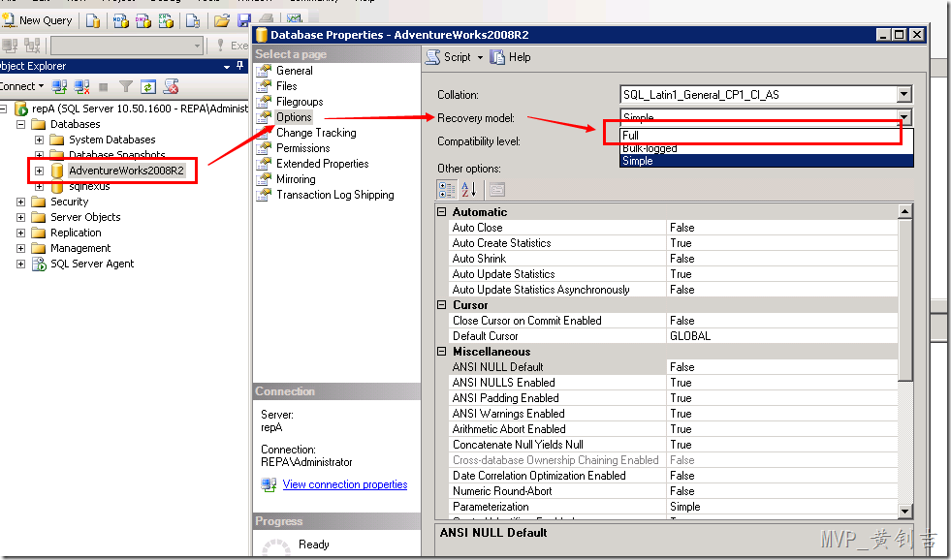Screen dimensions: 951x560
Task: Click the Stop square icon in Object Explorer
Action: point(103,87)
